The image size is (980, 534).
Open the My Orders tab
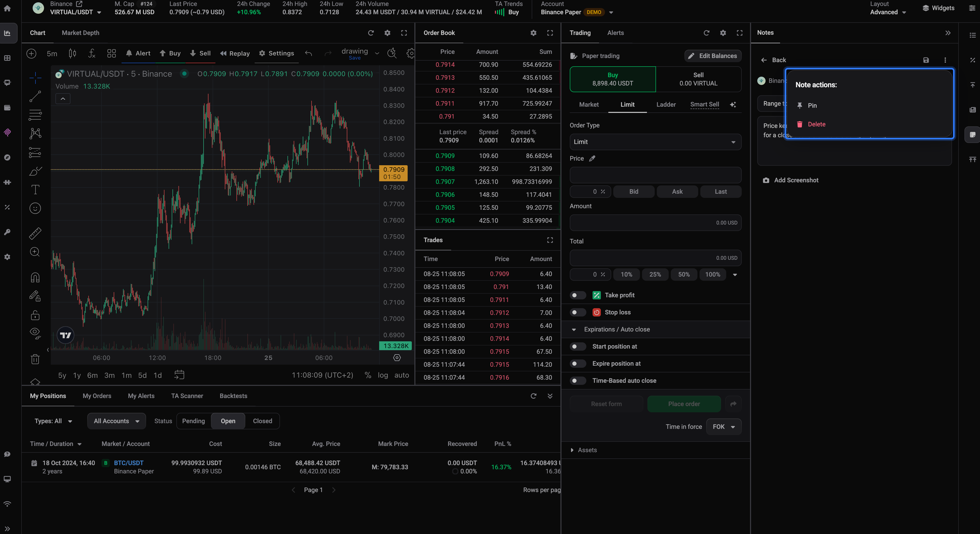97,396
